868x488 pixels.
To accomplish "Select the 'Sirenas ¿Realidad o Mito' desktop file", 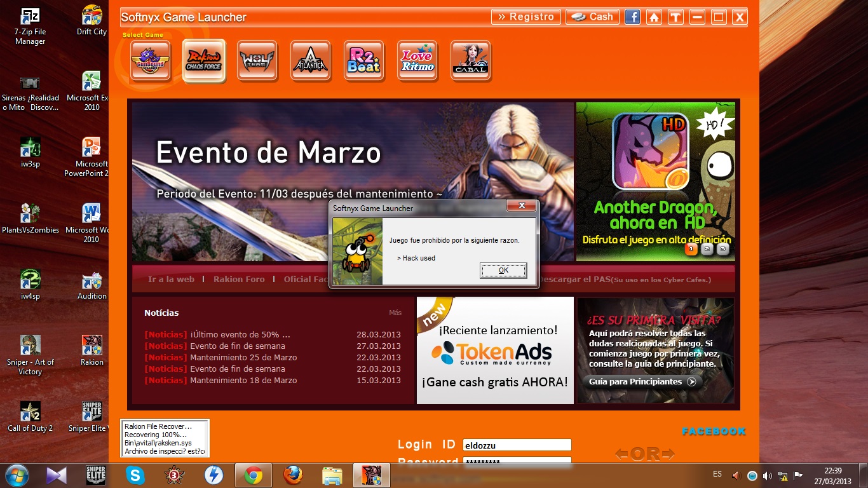I will (x=31, y=93).
